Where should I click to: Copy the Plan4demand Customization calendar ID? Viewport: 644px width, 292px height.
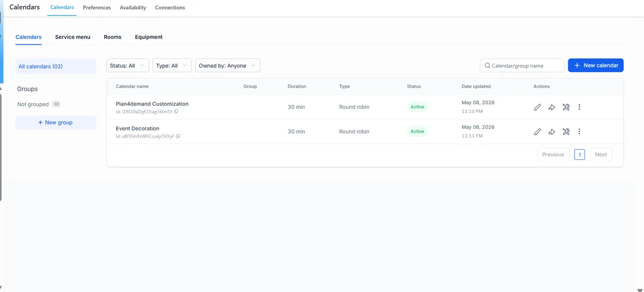pyautogui.click(x=176, y=112)
